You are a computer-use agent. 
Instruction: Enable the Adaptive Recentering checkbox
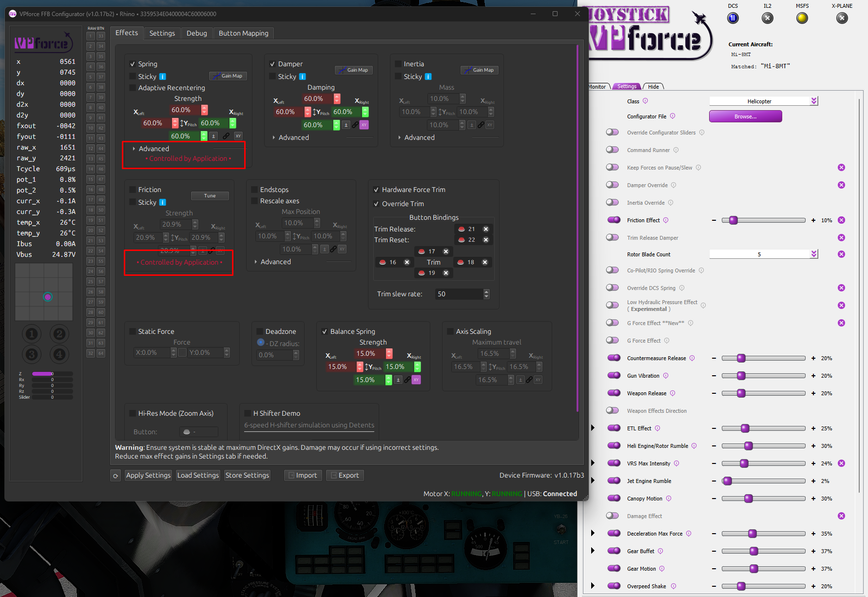(x=133, y=88)
